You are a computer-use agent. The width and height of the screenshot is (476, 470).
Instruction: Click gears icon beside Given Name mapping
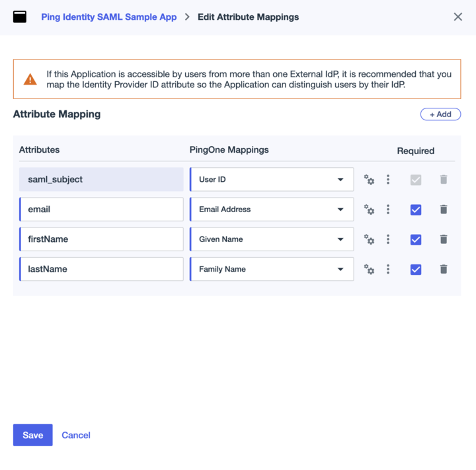369,239
